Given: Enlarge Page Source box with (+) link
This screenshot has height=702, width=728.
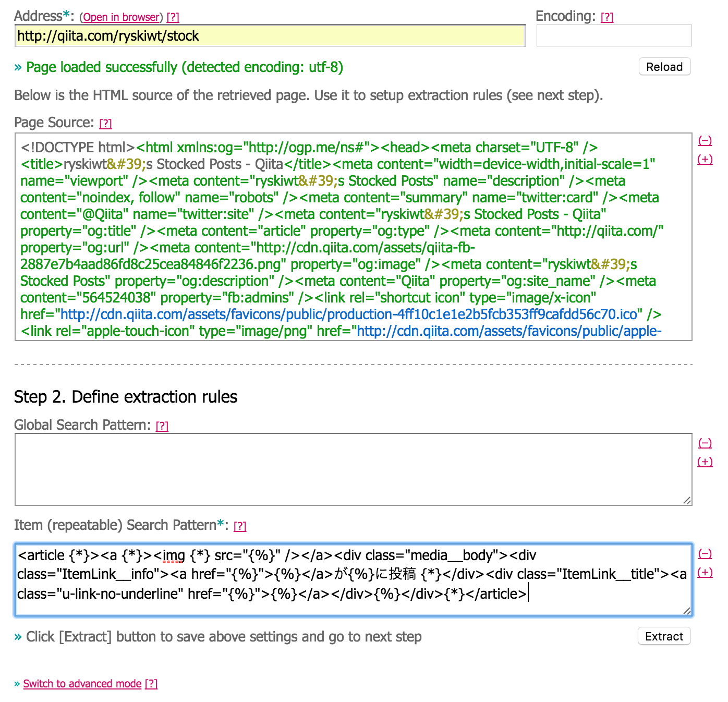Looking at the screenshot, I should pos(705,159).
